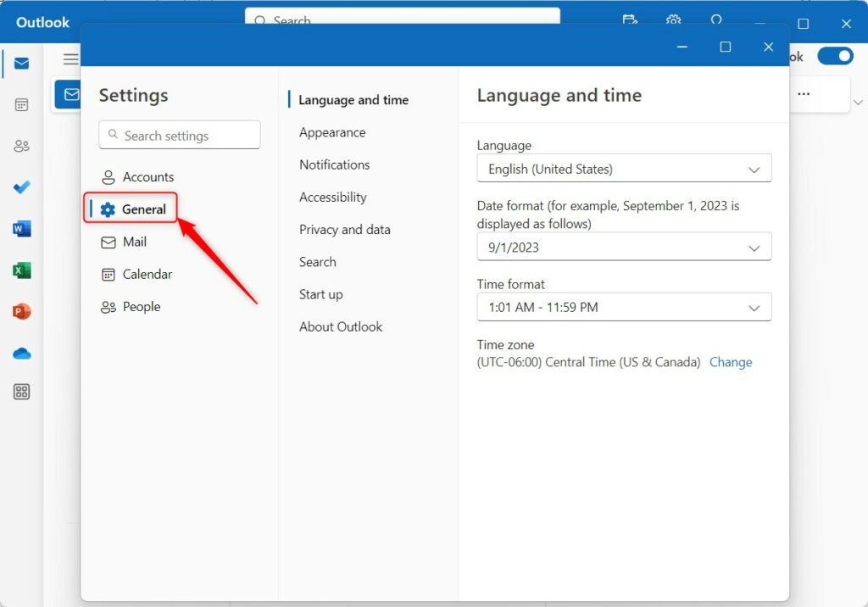
Task: Open Excel from the left sidebar
Action: [x=21, y=270]
